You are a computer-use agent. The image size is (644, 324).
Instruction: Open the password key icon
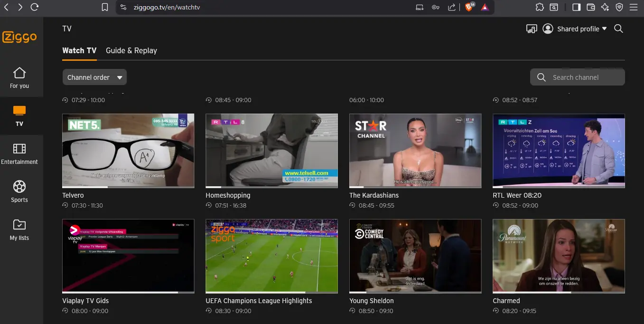pos(436,7)
